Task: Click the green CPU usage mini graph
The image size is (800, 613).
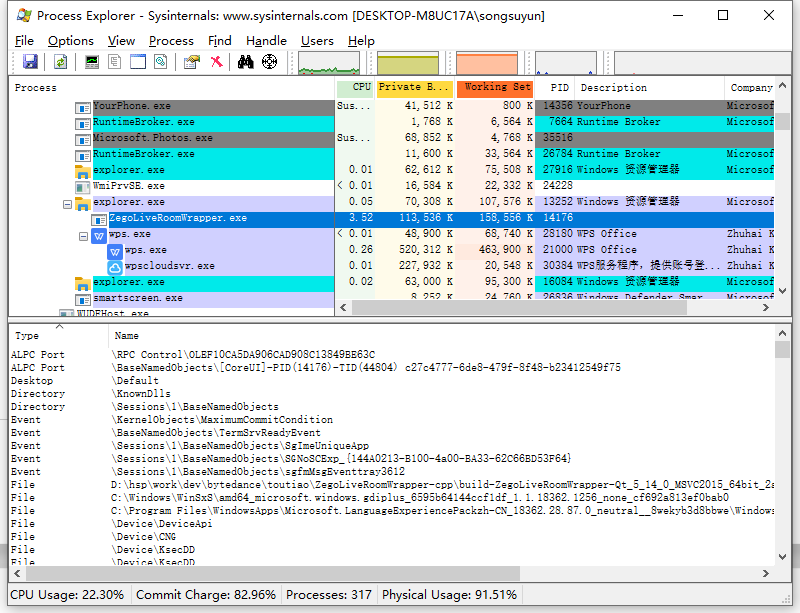Action: [329, 63]
